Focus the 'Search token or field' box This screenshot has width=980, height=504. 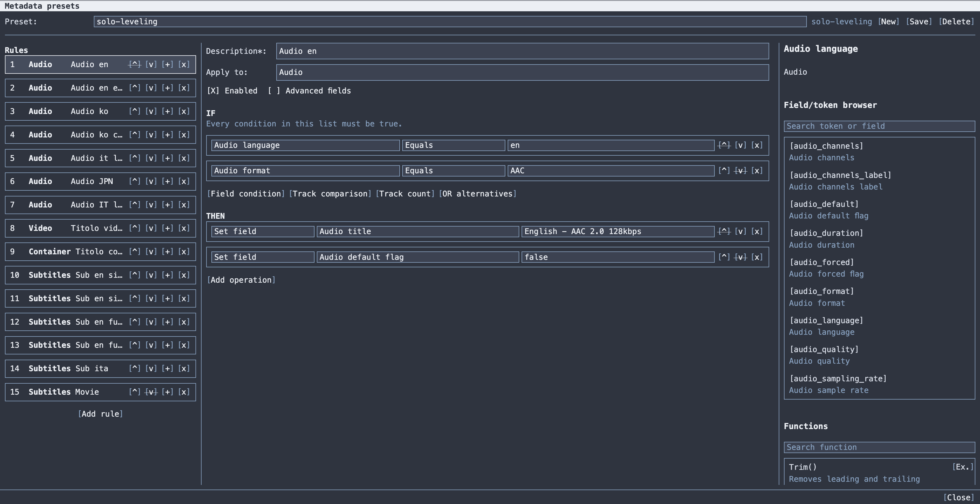879,126
